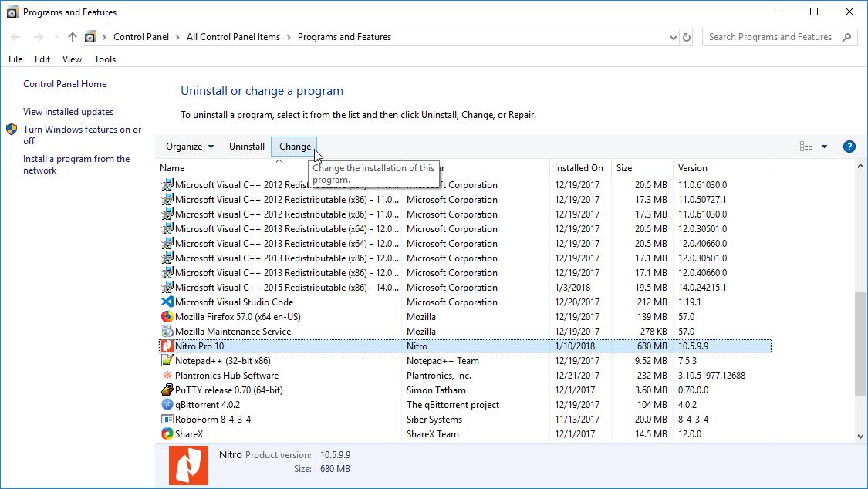868x489 pixels.
Task: Open the blue Help question mark
Action: click(849, 147)
